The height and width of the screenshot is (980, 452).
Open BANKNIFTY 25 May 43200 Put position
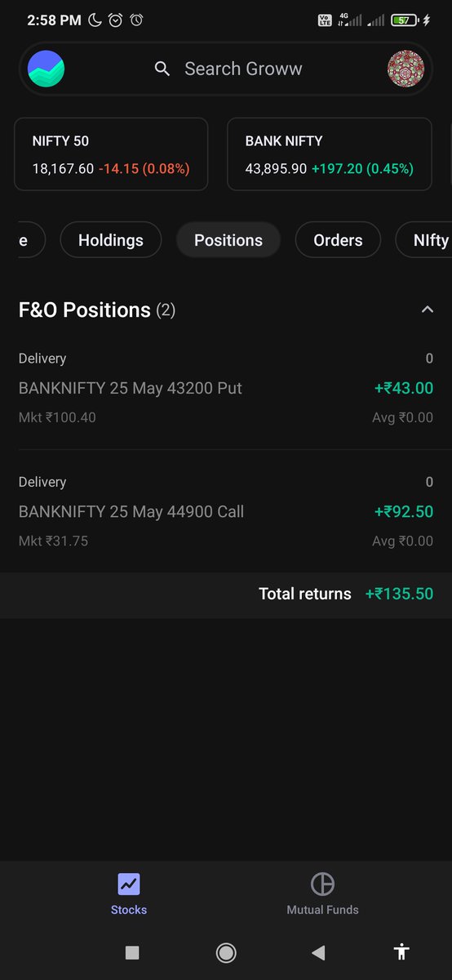[x=226, y=388]
